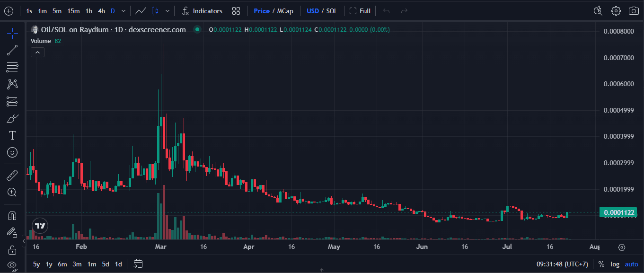644x273 pixels.
Task: Toggle percent scale
Action: tap(601, 264)
